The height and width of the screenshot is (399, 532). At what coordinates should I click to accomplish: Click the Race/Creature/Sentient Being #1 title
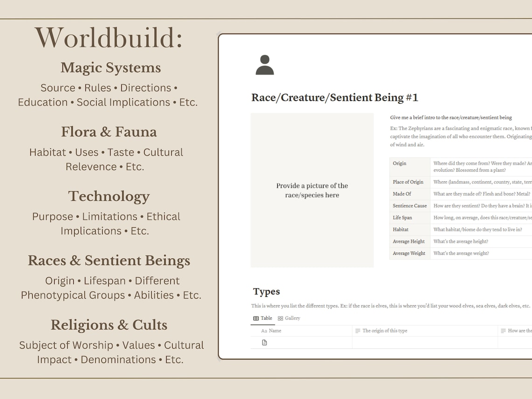pos(334,98)
